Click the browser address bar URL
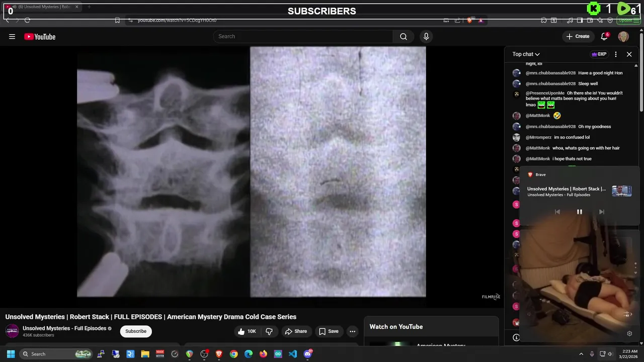The height and width of the screenshot is (362, 644). [177, 20]
